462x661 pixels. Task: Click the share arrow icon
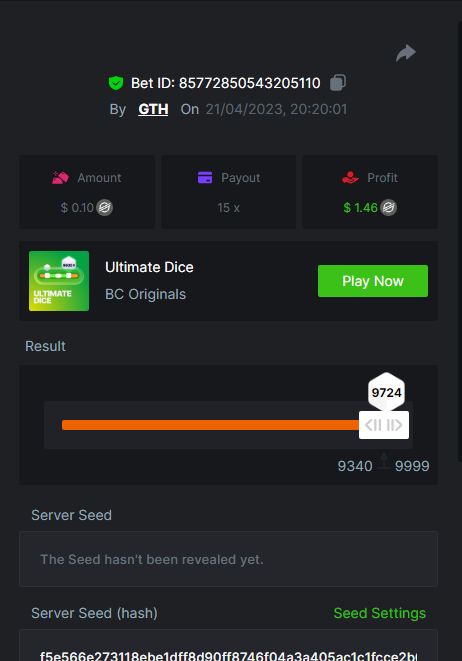point(406,53)
